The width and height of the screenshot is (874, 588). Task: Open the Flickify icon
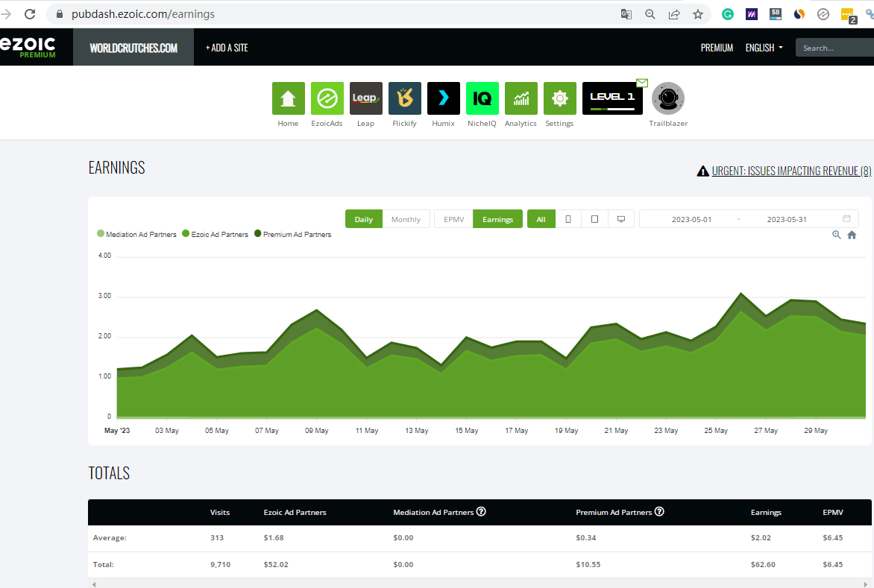405,98
